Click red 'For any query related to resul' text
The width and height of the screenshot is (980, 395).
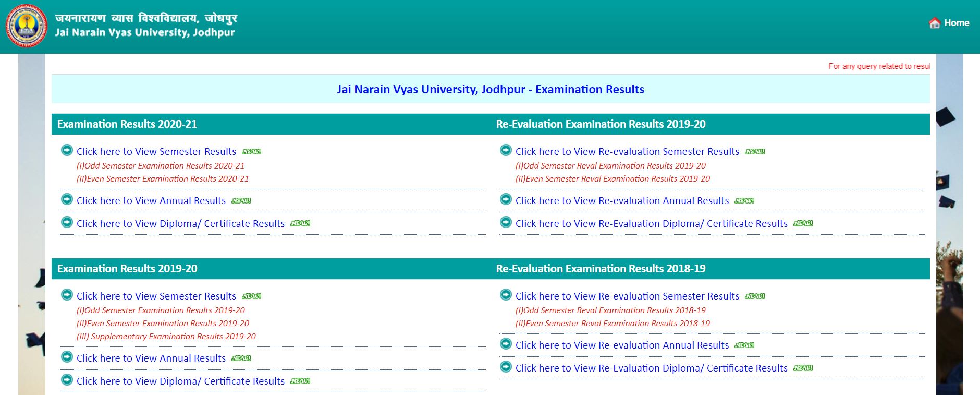(879, 66)
